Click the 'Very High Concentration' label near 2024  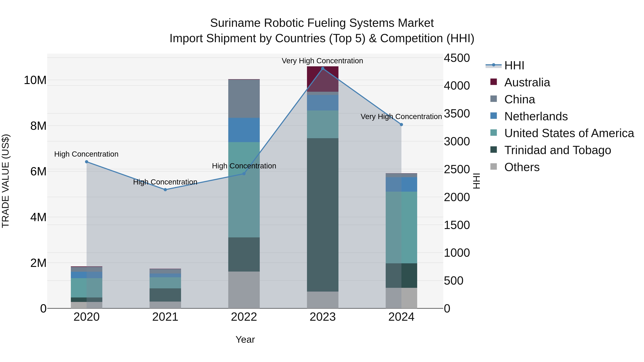click(401, 117)
